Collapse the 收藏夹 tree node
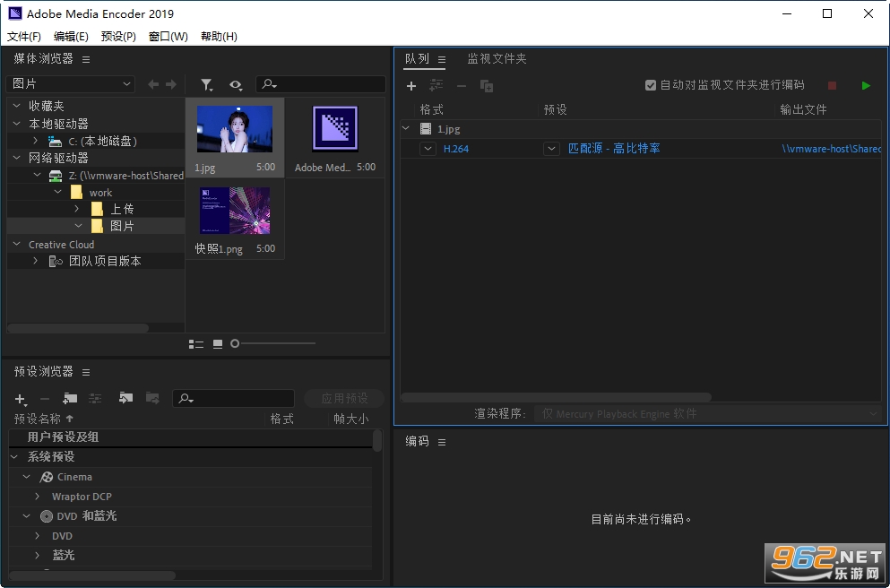The image size is (890, 588). click(x=16, y=106)
